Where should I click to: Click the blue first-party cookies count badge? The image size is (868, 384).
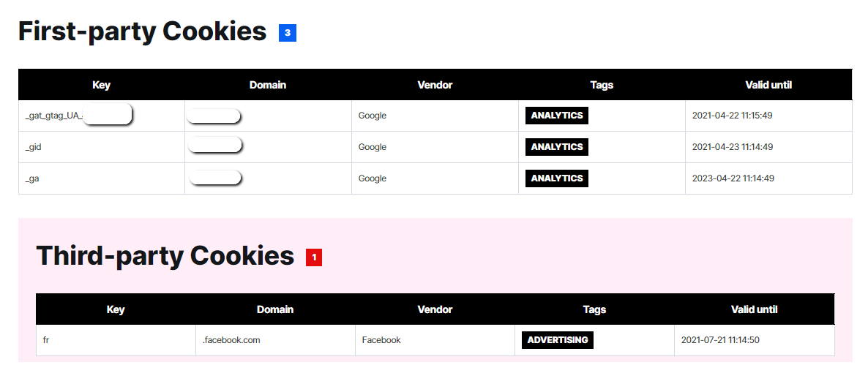[x=287, y=33]
